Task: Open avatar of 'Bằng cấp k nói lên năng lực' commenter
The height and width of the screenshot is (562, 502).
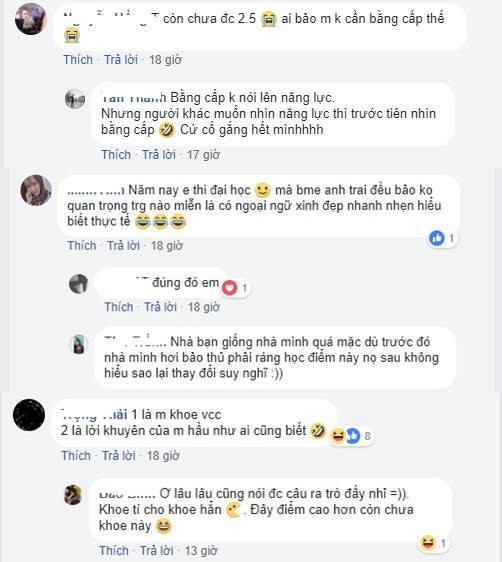Action: coord(75,99)
